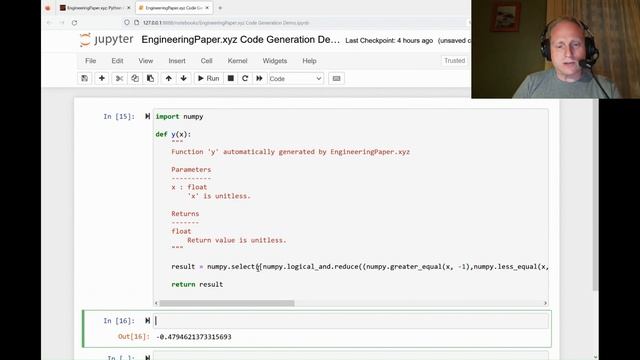
Task: Save notebook with the floppy disk icon
Action: 84,78
